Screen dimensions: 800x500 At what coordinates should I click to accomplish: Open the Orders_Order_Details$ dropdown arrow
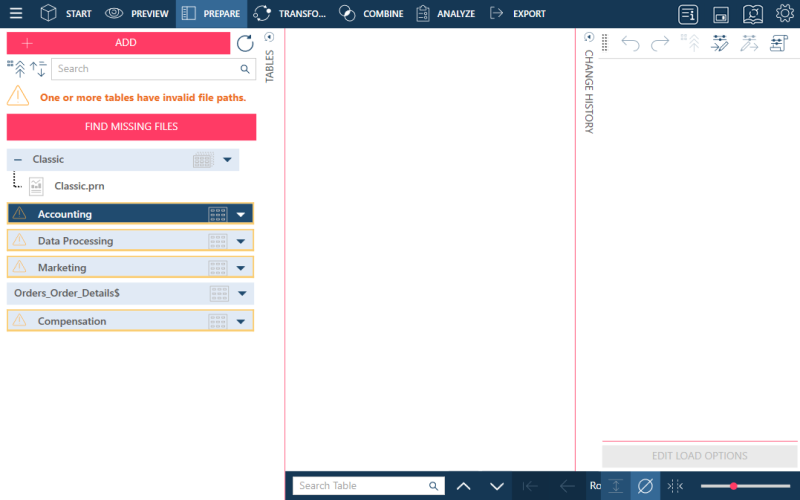pos(242,293)
